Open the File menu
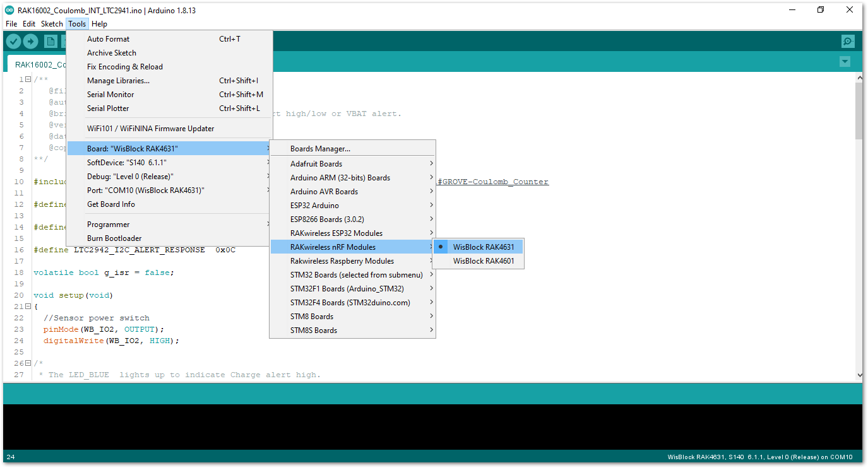Viewport: 868px width, 468px height. pyautogui.click(x=11, y=24)
